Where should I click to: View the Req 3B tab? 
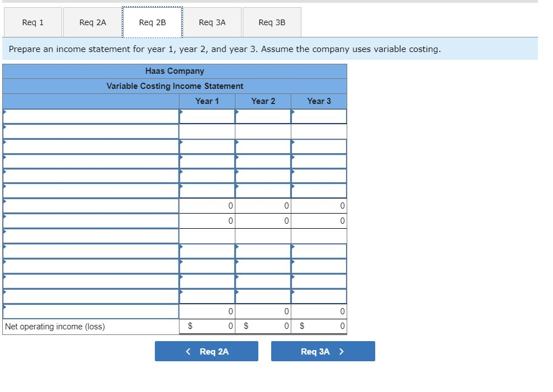(271, 22)
